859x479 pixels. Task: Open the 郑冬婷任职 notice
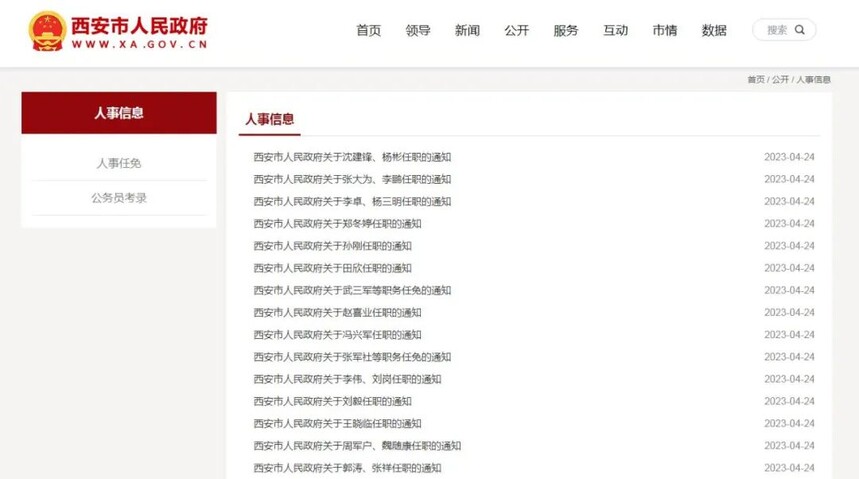337,224
